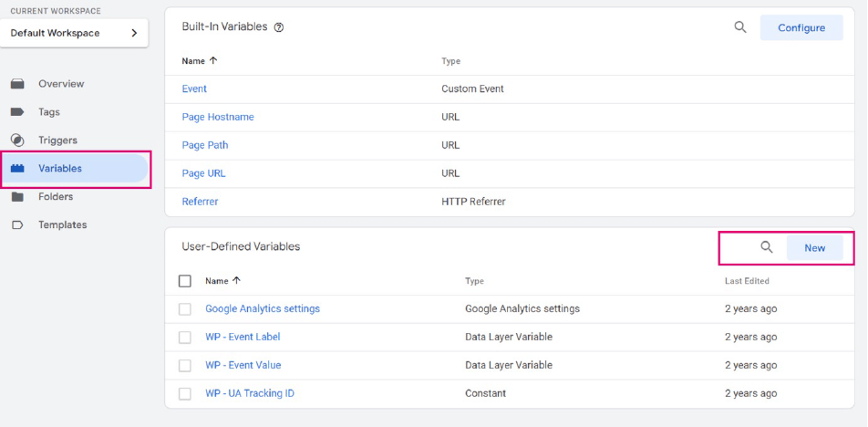Search User-Defined Variables with magnifier icon
Image resolution: width=868 pixels, height=427 pixels.
pos(767,247)
